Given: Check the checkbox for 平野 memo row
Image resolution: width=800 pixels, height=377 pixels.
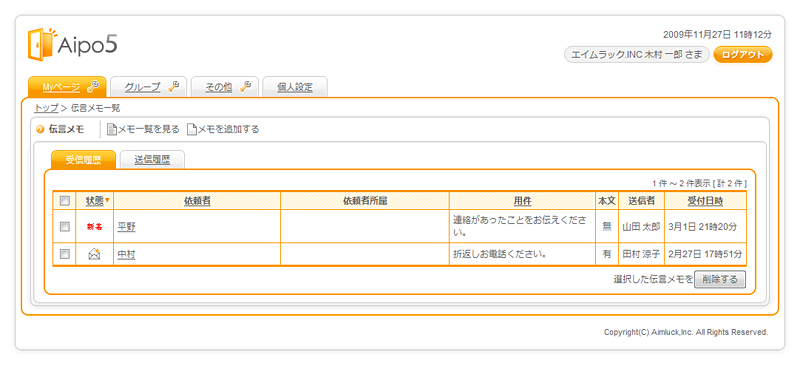Looking at the screenshot, I should click(64, 227).
